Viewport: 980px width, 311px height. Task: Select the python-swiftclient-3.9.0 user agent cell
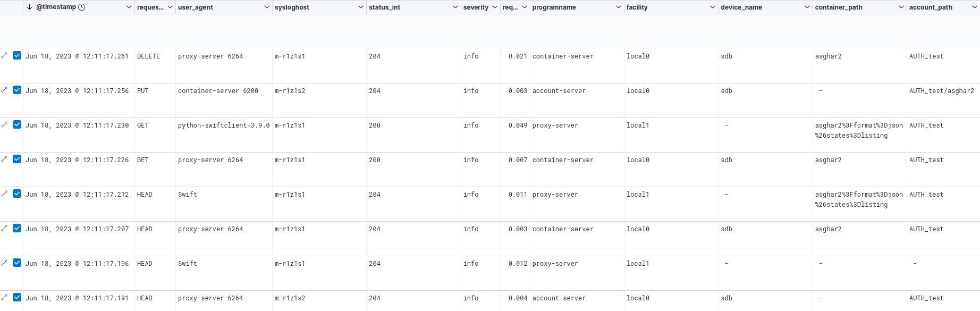tap(224, 125)
